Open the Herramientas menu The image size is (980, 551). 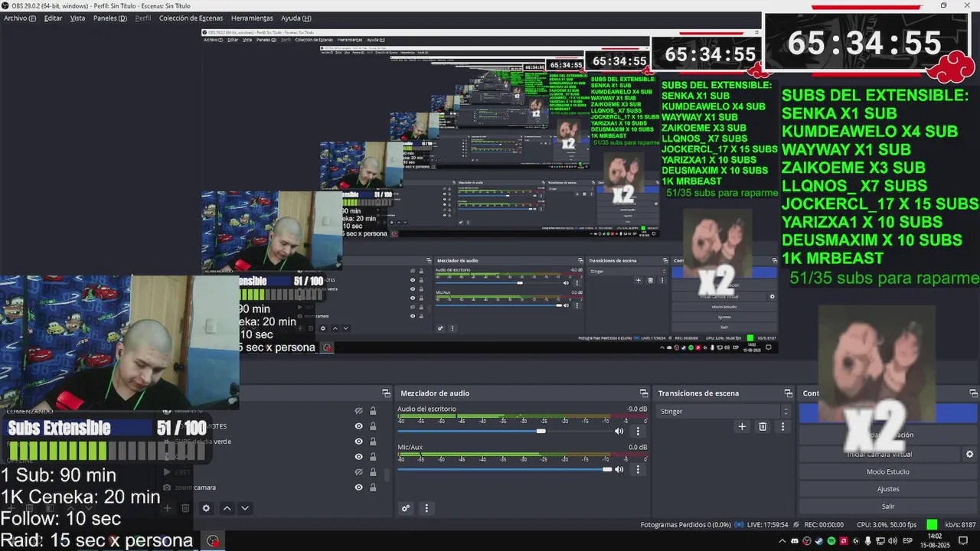pos(252,18)
